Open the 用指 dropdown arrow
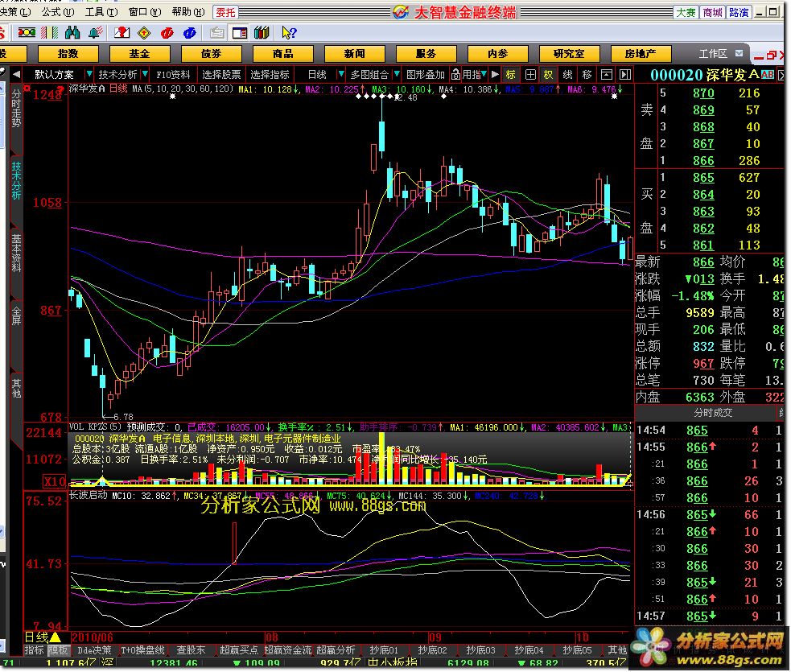Image resolution: width=791 pixels, height=672 pixels. [484, 75]
